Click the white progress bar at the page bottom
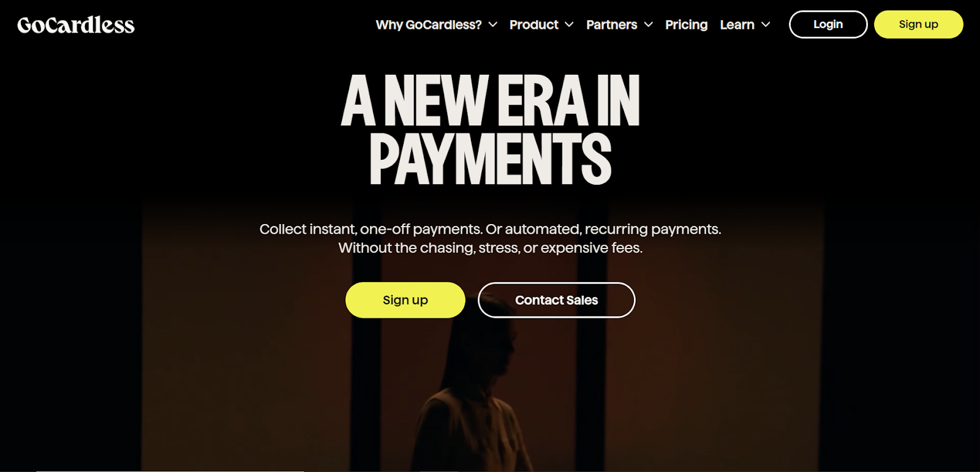The width and height of the screenshot is (980, 472). tap(170, 471)
